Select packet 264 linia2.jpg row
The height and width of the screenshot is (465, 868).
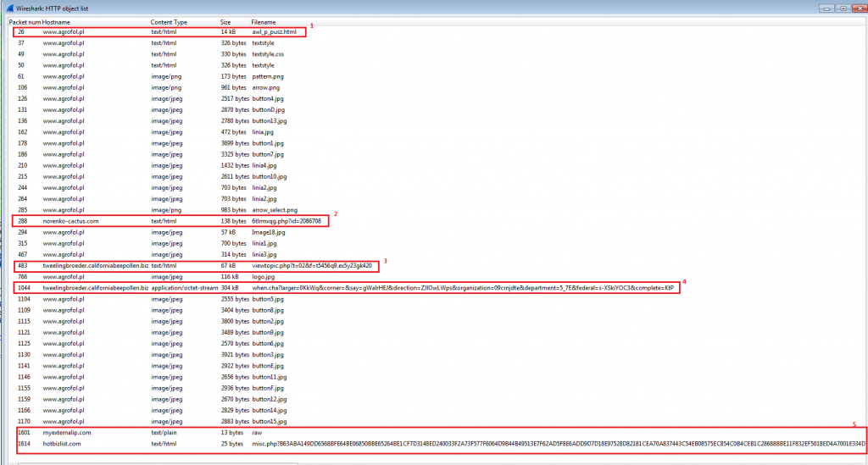point(437,198)
